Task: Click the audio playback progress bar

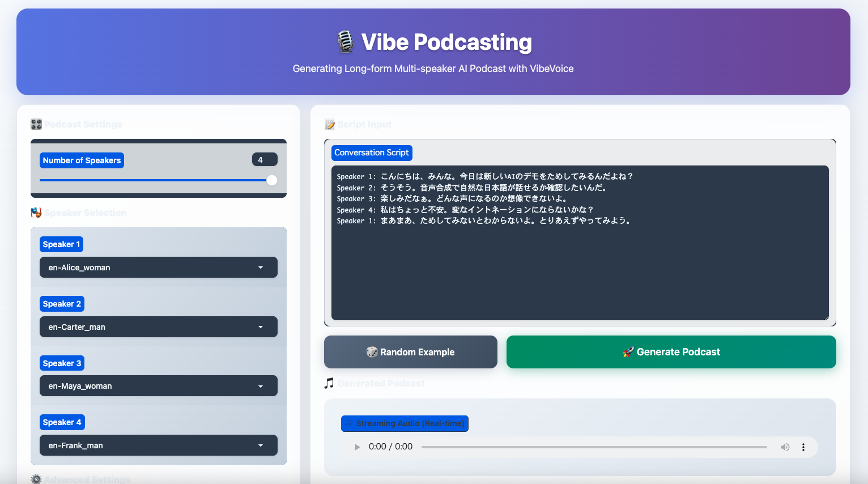Action: click(x=594, y=447)
